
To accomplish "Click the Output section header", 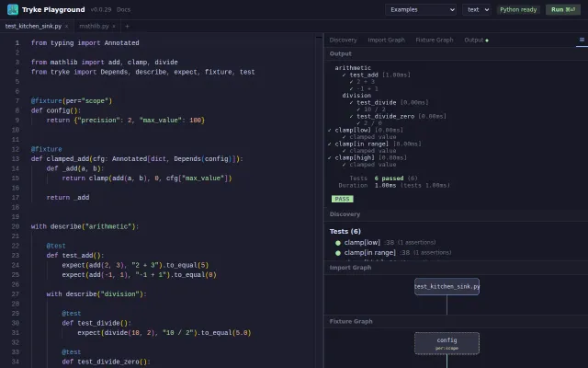I will (341, 53).
